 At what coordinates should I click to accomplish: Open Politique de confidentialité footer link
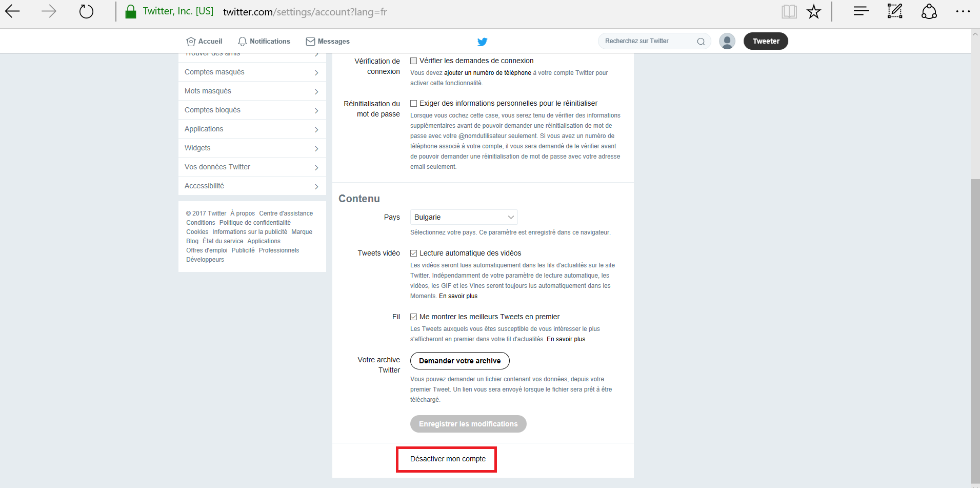(255, 223)
